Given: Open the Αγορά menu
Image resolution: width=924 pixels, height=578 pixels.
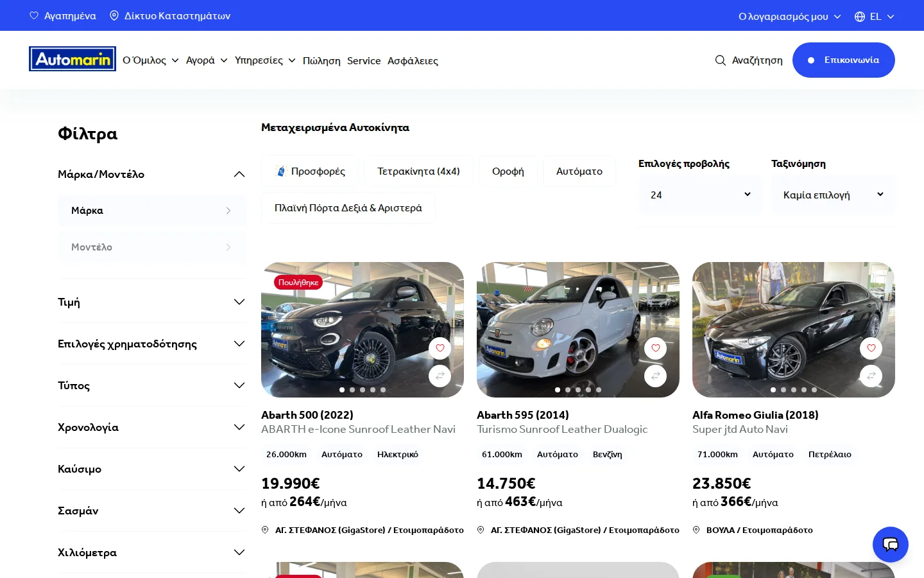Looking at the screenshot, I should [207, 60].
